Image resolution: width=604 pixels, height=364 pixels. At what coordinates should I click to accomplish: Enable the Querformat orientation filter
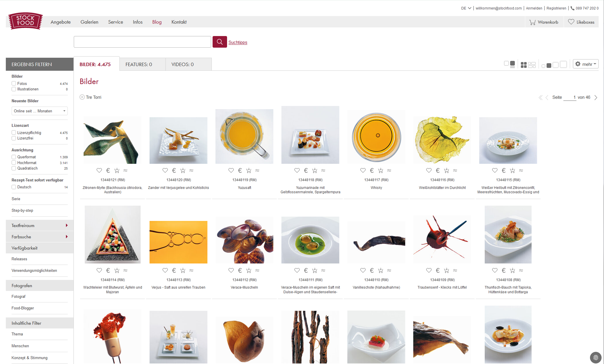pyautogui.click(x=14, y=157)
